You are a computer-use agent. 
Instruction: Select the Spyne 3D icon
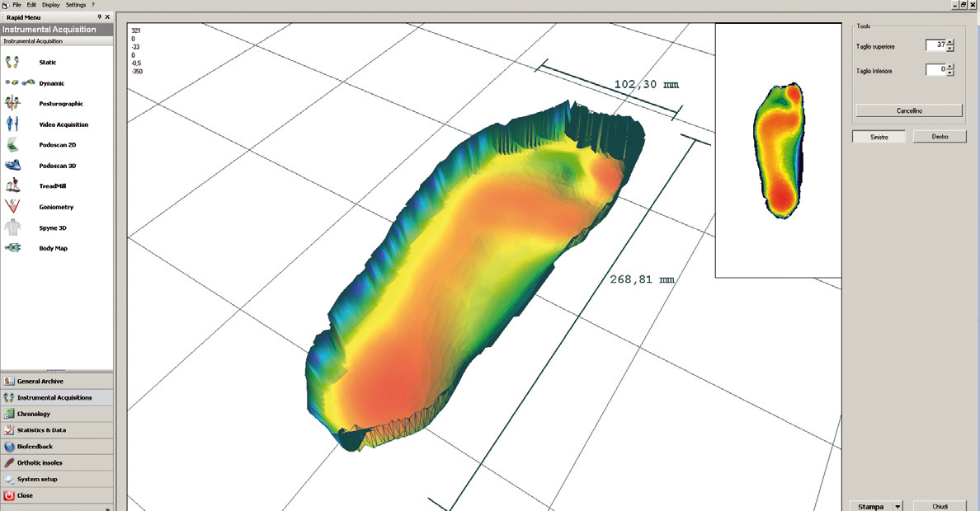pos(12,227)
